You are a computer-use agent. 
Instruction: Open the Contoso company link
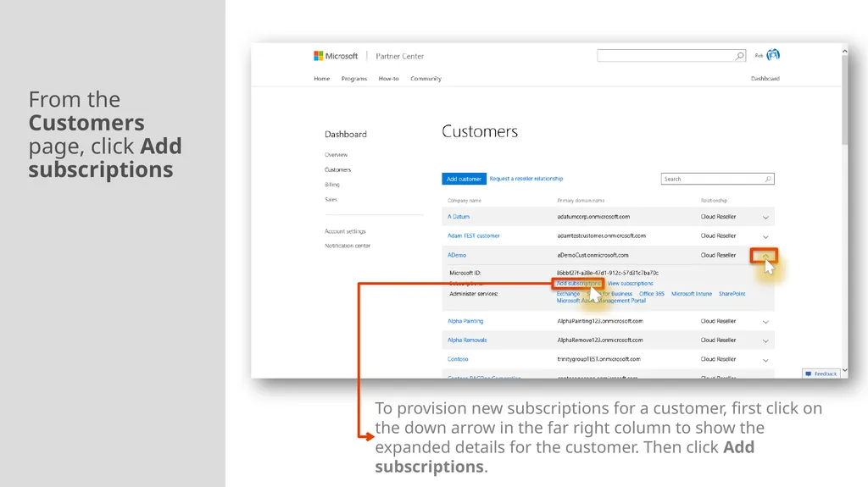(458, 359)
